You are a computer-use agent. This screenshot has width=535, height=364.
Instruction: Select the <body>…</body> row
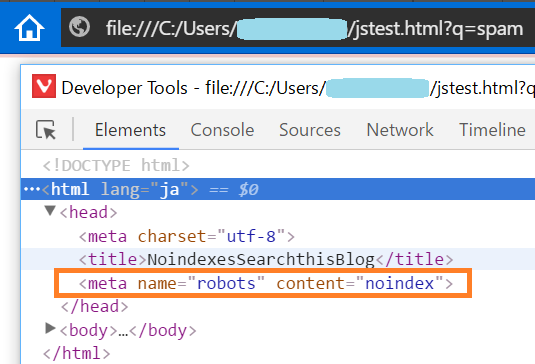[128, 330]
